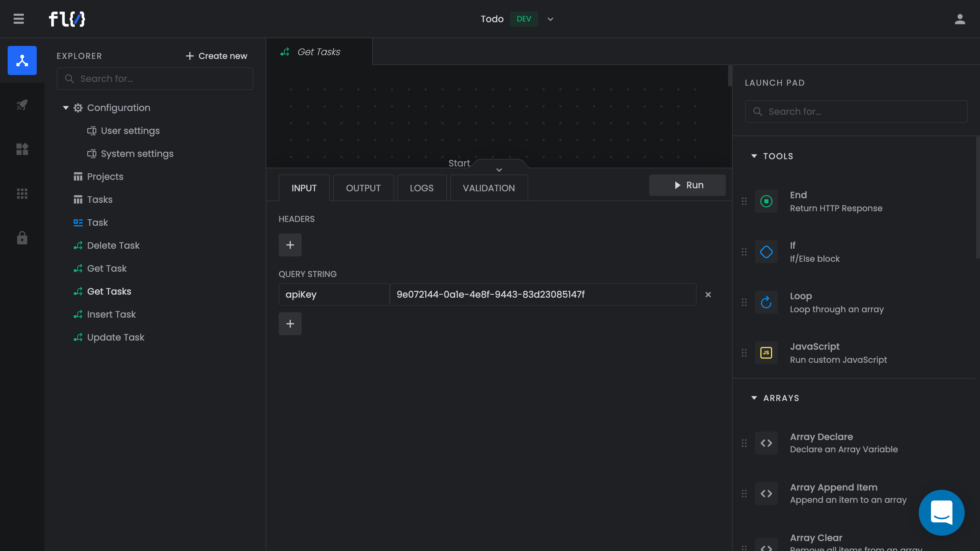Open the Task item

[97, 223]
